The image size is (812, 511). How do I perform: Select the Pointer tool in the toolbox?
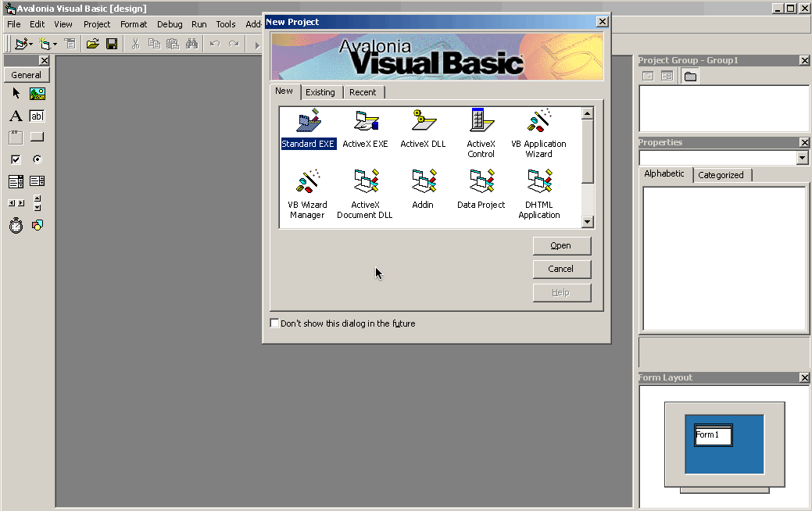[14, 93]
